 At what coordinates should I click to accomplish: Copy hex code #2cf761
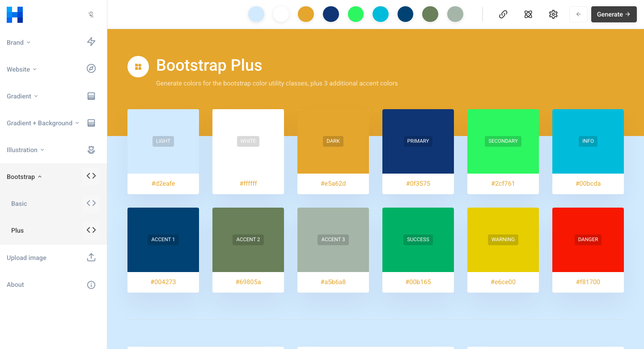(503, 183)
